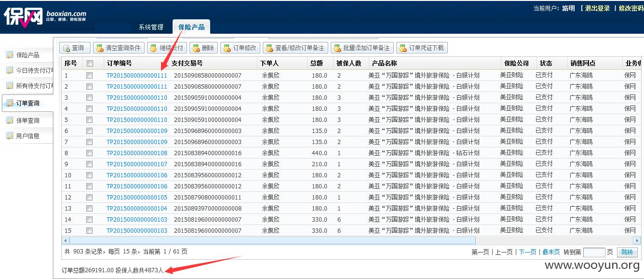Click 退出登录 to log out

pyautogui.click(x=597, y=8)
